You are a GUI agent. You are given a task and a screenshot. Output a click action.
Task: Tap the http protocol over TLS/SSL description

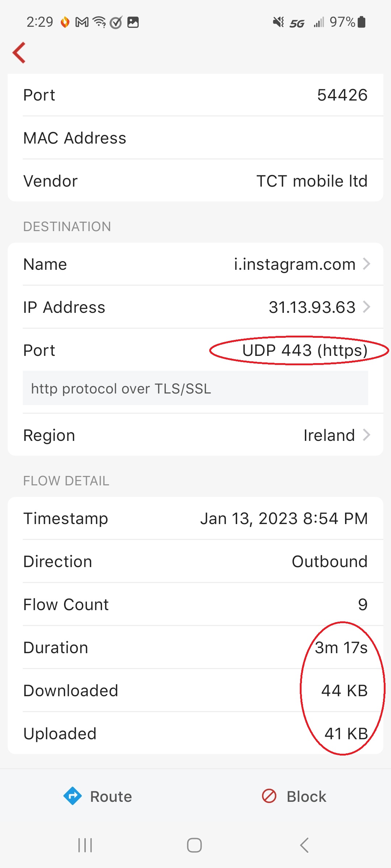tap(121, 388)
